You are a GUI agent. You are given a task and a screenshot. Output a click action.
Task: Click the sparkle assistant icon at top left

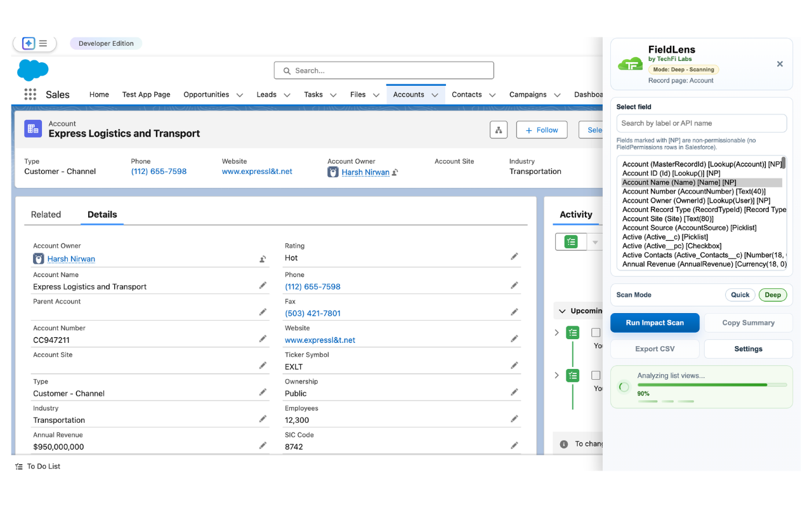click(28, 43)
